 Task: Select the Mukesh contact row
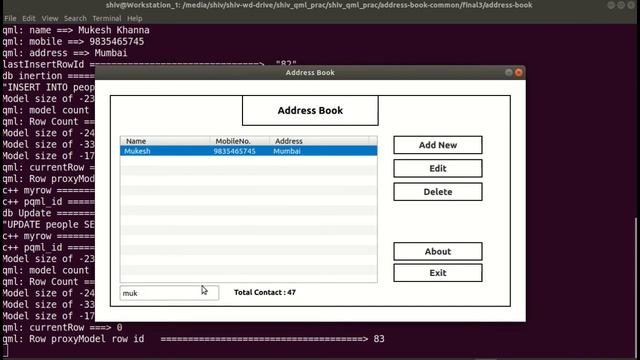tap(249, 151)
